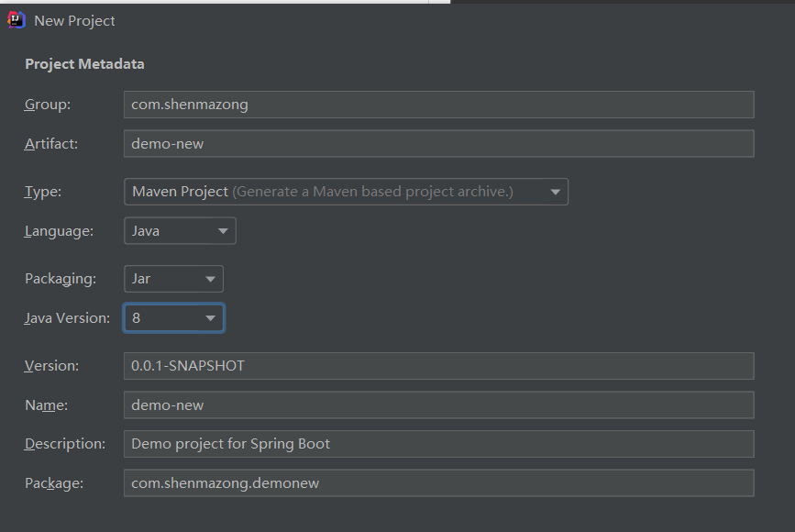Viewport: 795px width, 532px height.
Task: Click the Name label
Action: pyautogui.click(x=46, y=405)
